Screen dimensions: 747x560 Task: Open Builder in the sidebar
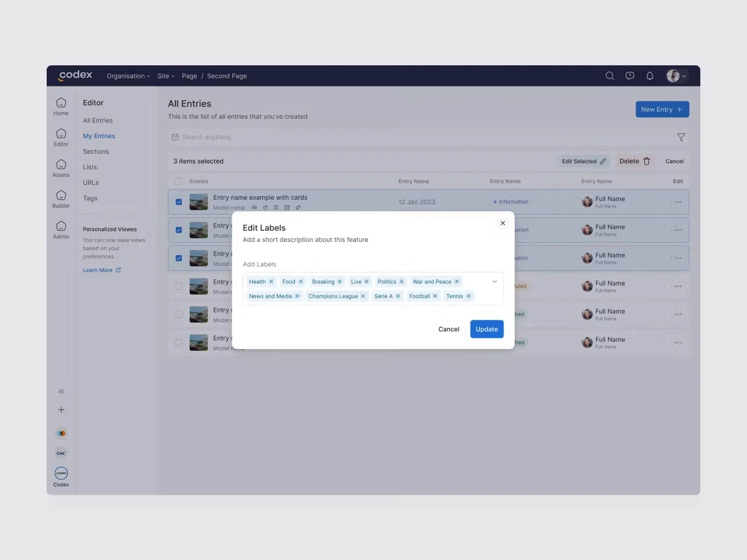pos(61,198)
